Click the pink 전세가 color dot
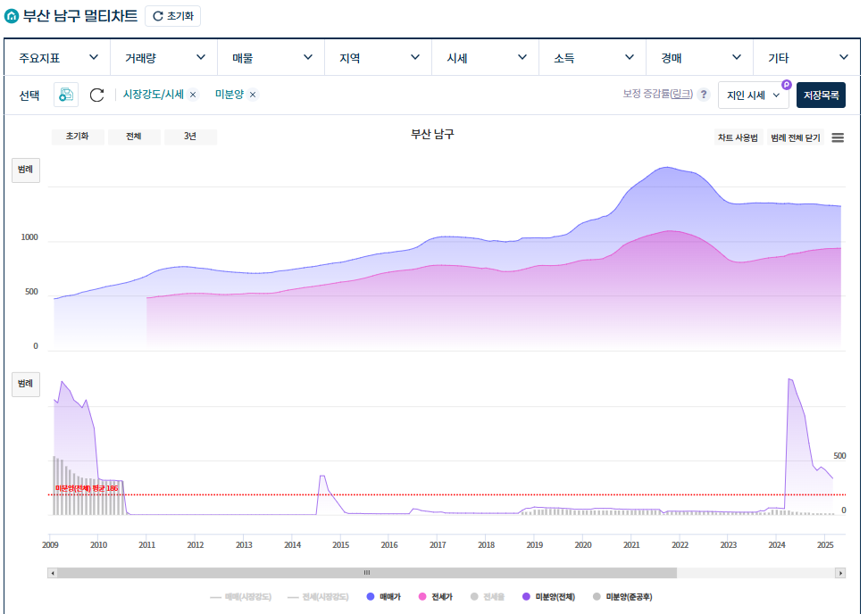 tap(421, 596)
